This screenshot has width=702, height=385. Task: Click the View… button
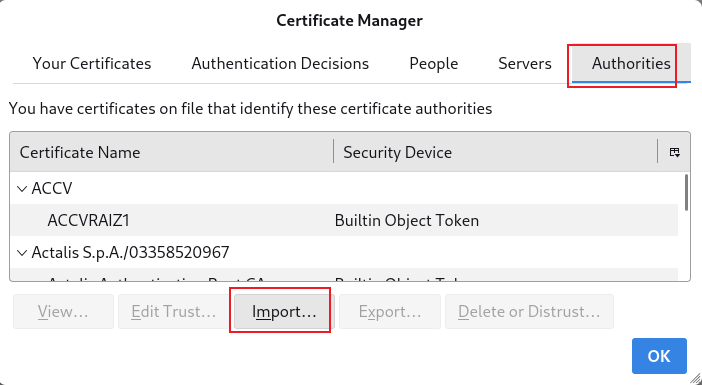(x=63, y=312)
